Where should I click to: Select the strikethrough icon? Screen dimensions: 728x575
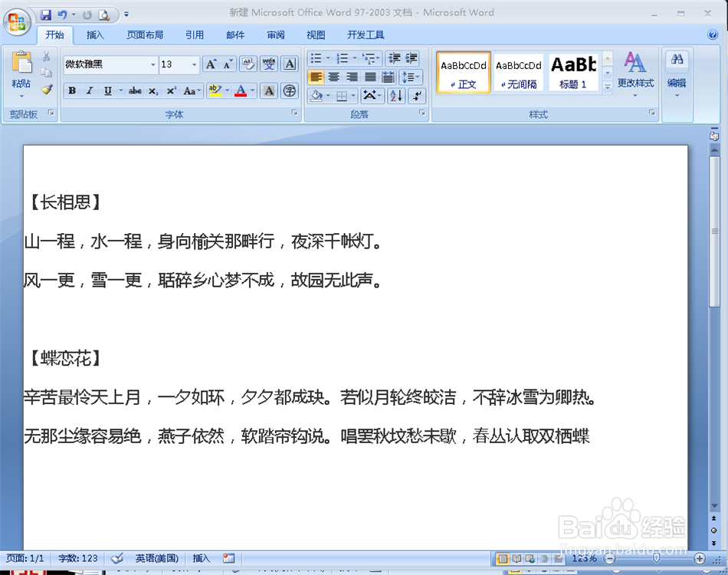(135, 90)
